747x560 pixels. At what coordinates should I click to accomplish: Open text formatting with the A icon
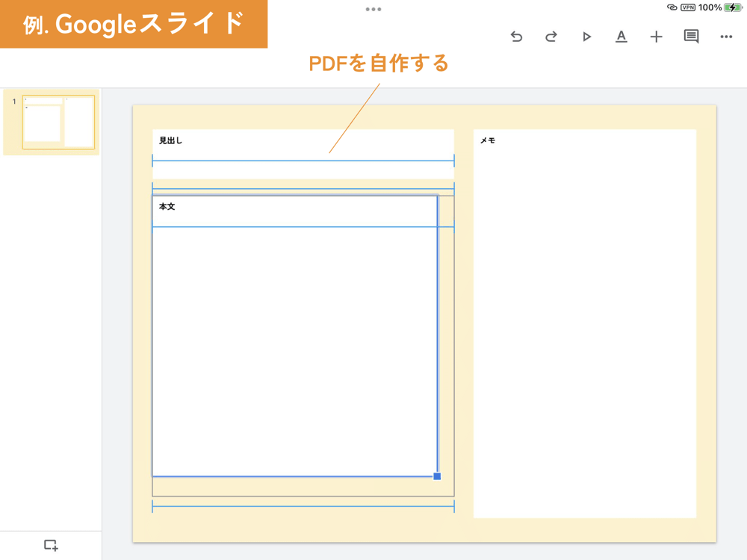point(622,37)
